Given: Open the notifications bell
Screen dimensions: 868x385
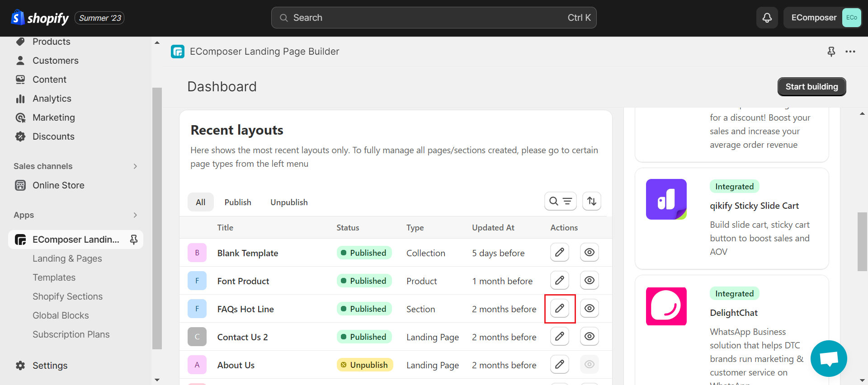Looking at the screenshot, I should point(767,18).
